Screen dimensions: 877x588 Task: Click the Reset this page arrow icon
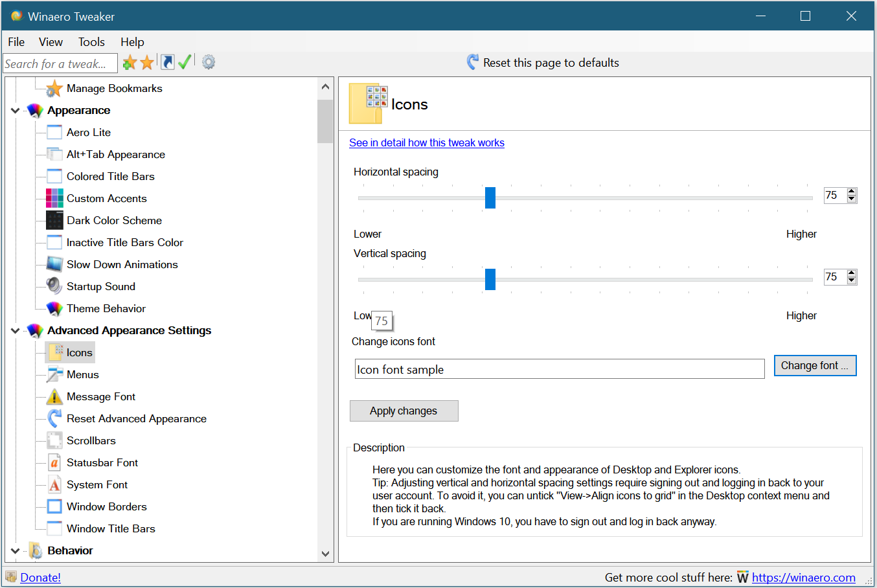473,62
